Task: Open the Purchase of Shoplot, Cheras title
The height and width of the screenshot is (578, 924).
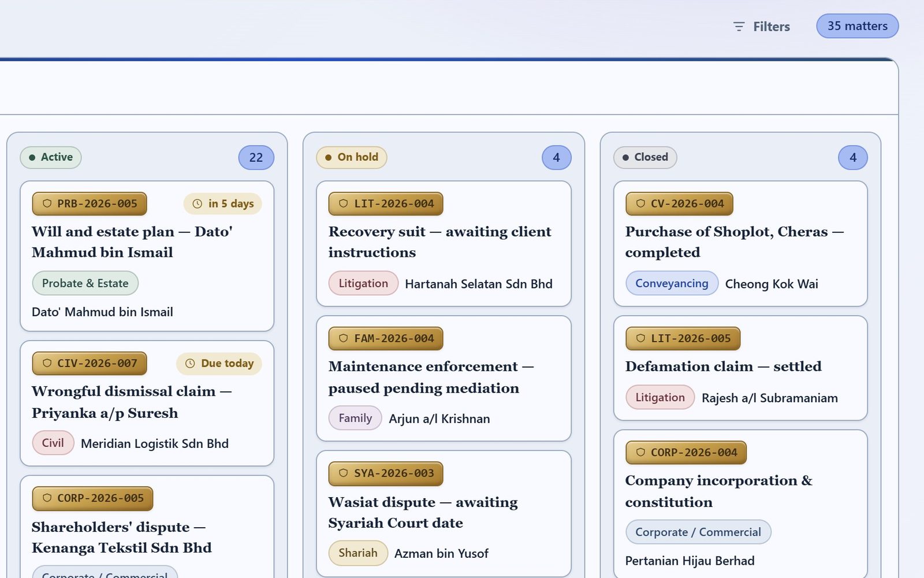Action: tap(735, 242)
